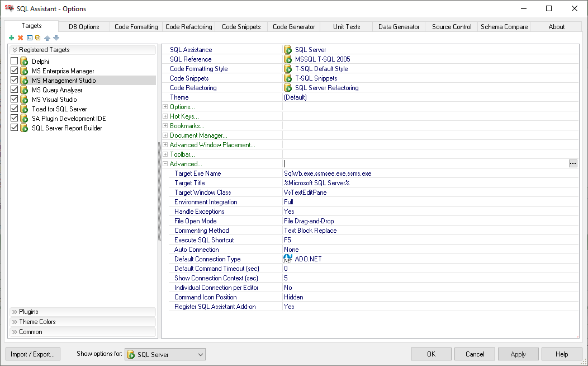Click the OK button
This screenshot has width=588, height=366.
[x=431, y=354]
